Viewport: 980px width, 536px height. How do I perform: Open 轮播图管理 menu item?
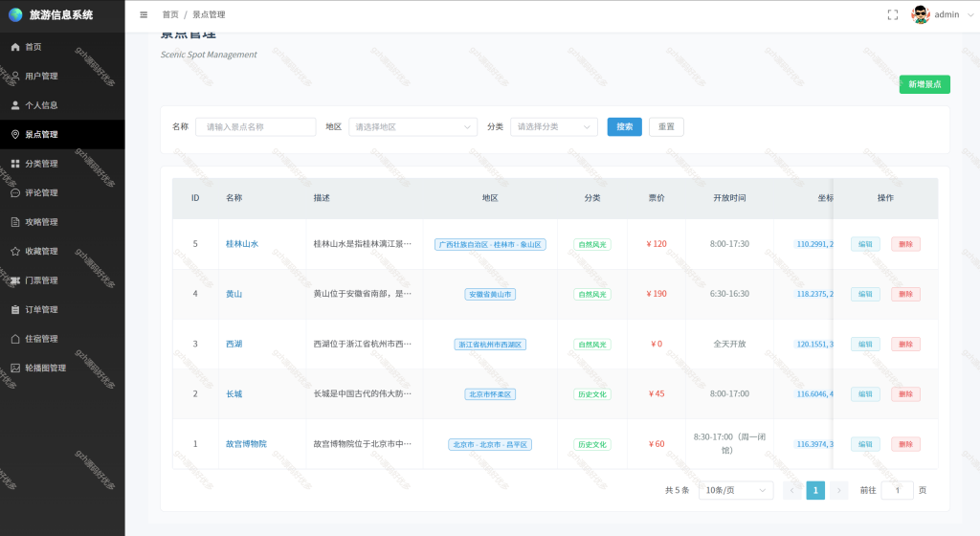pyautogui.click(x=62, y=368)
